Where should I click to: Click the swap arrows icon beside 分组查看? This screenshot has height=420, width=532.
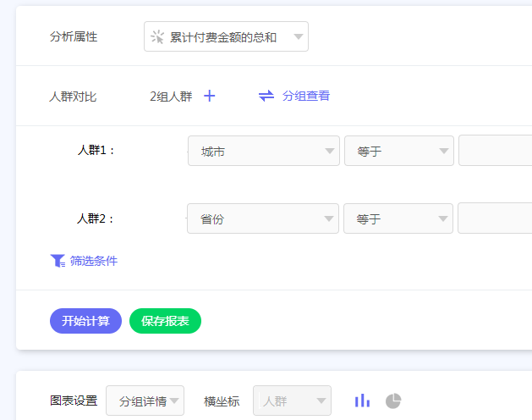click(x=266, y=96)
